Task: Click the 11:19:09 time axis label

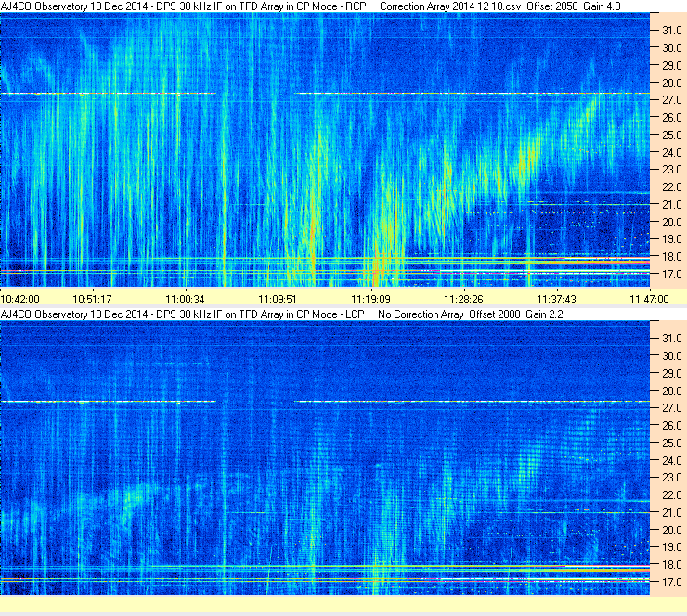Action: pyautogui.click(x=370, y=300)
